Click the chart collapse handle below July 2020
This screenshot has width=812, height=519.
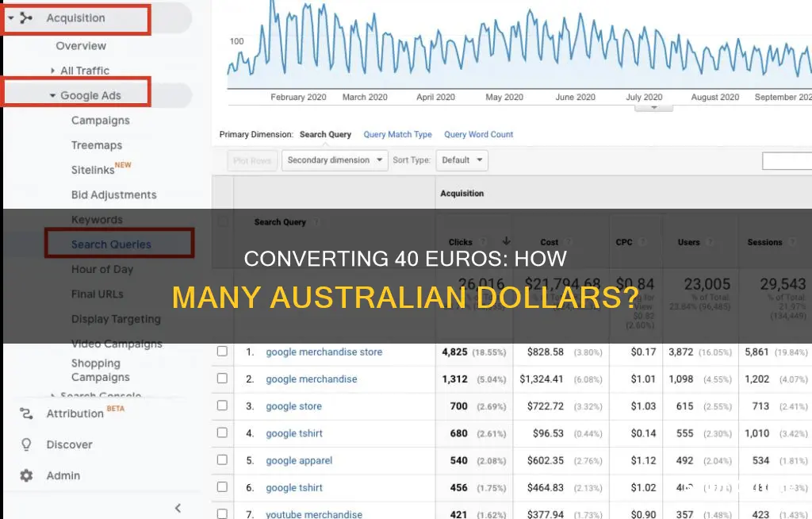(x=653, y=108)
